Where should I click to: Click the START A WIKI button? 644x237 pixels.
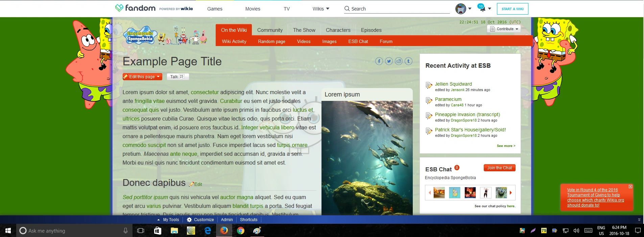pyautogui.click(x=512, y=9)
